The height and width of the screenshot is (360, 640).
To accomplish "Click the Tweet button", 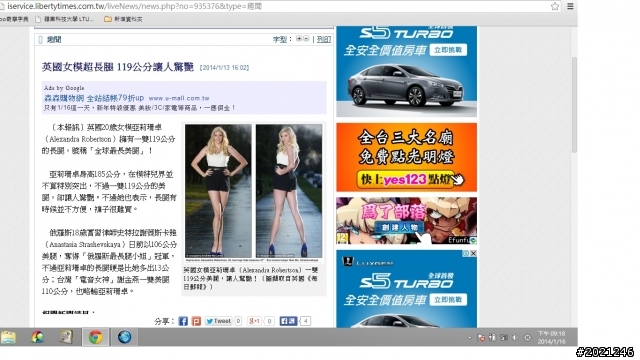I will 218,321.
